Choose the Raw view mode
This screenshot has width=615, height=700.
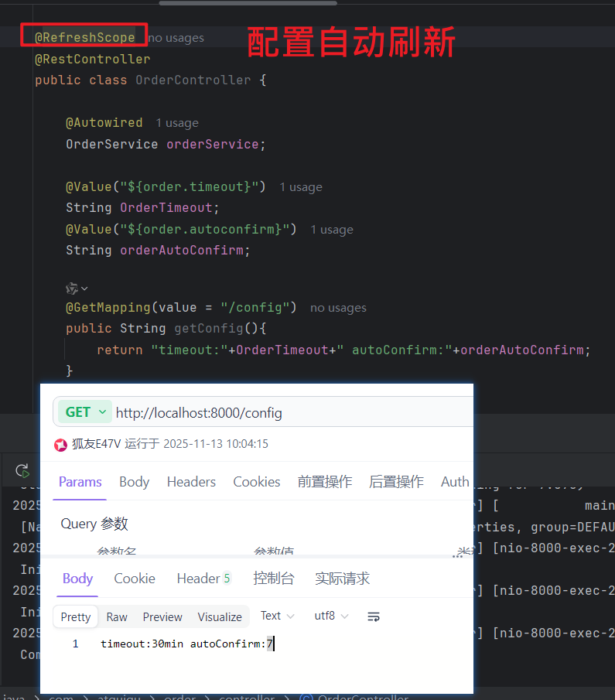pyautogui.click(x=117, y=617)
